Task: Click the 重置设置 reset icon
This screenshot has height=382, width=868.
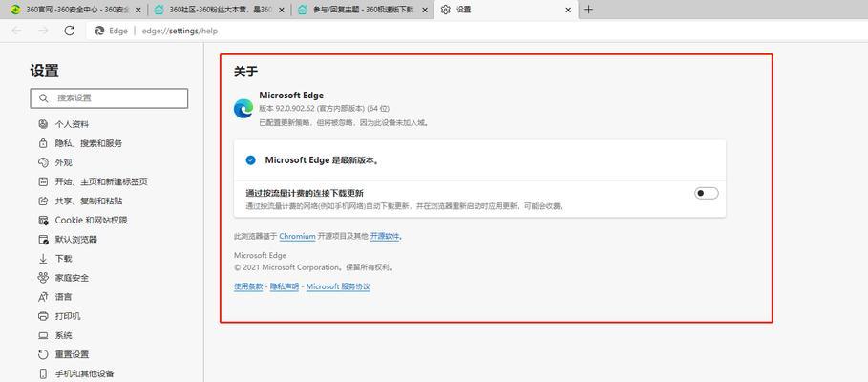Action: point(43,354)
